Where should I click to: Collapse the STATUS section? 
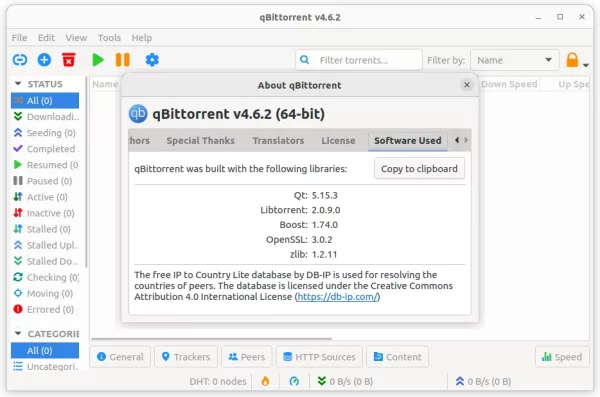[x=18, y=84]
